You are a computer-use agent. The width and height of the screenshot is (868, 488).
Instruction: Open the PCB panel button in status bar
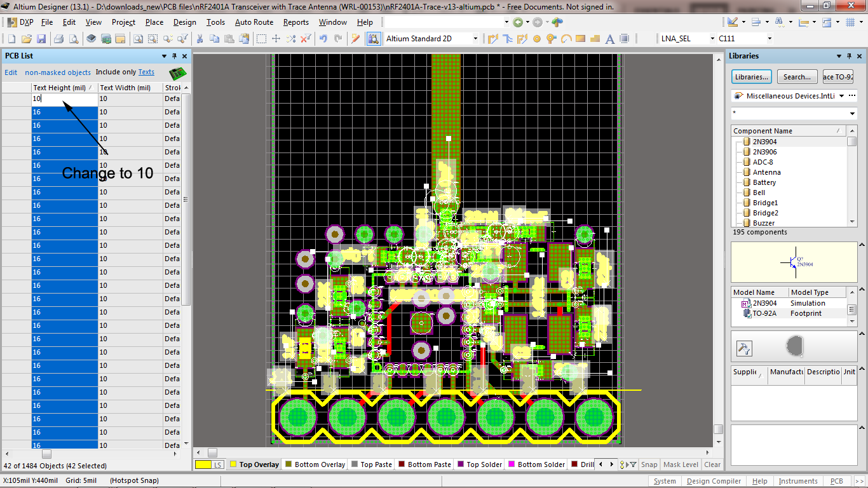837,481
